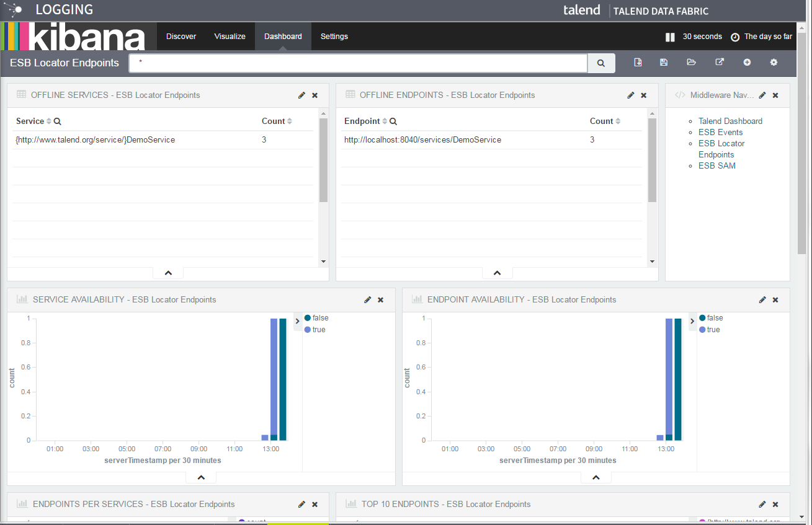Remove the SERVICE AVAILABILITY panel
The width and height of the screenshot is (812, 525).
point(381,300)
